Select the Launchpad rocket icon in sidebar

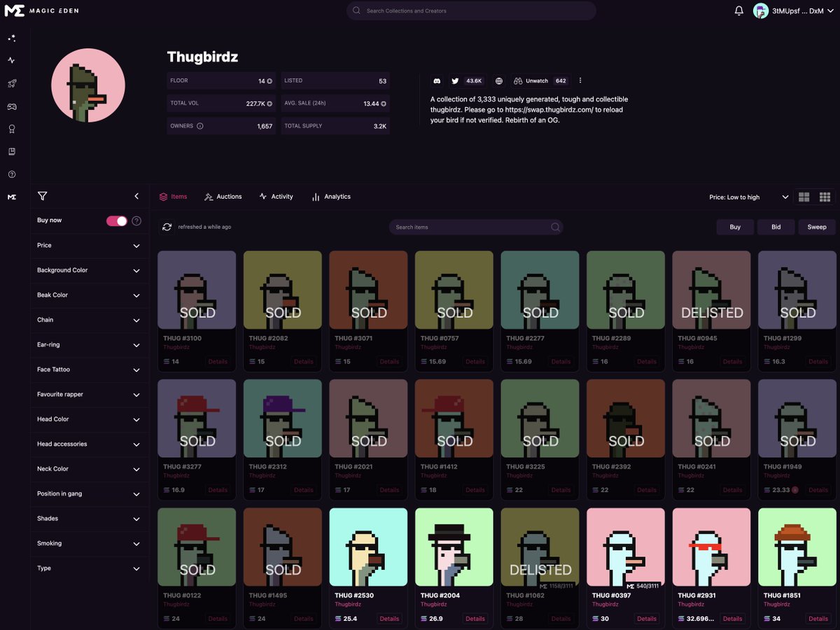point(11,83)
